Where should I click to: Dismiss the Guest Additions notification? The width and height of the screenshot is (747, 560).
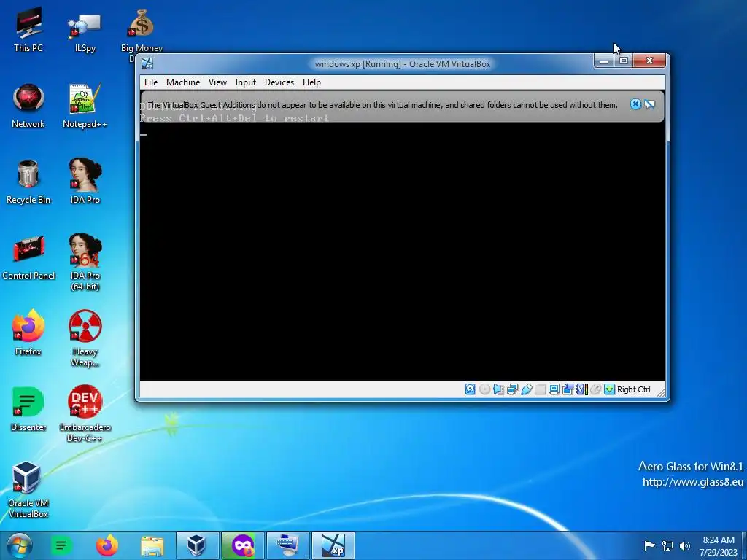635,104
